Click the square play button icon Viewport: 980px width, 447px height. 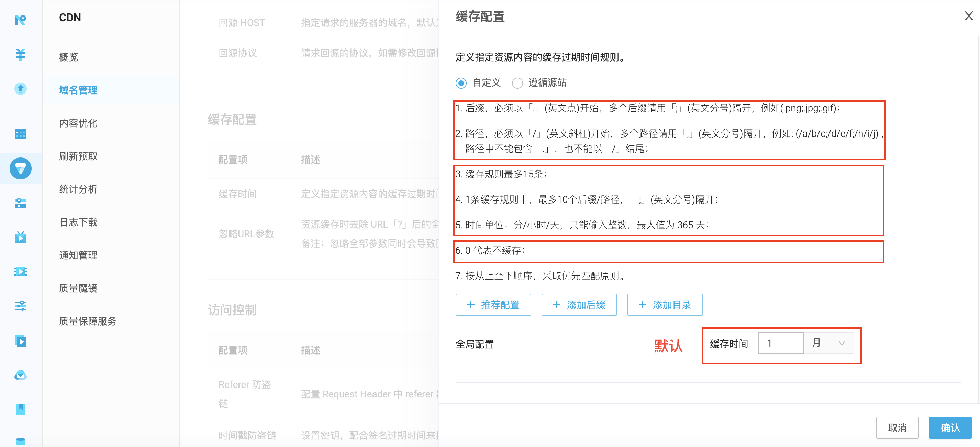(21, 341)
